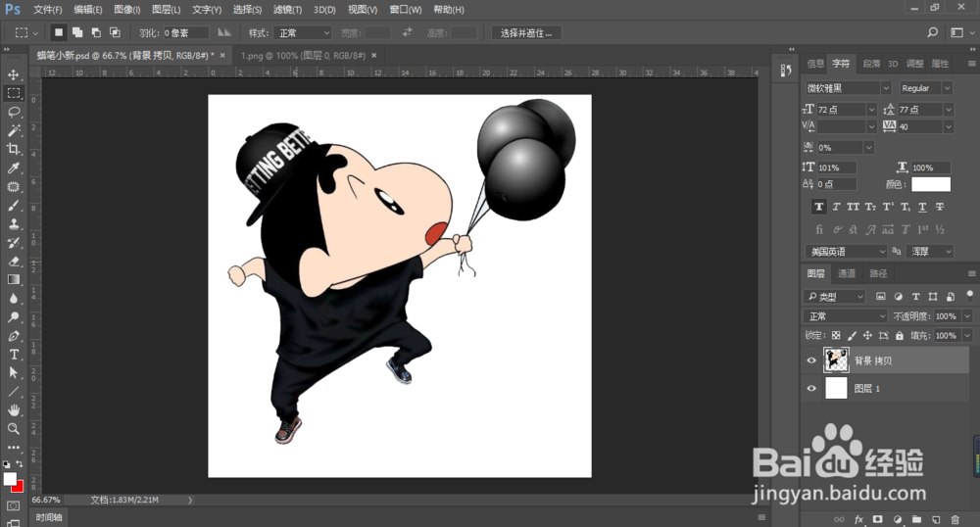Select the Zoom tool
The width and height of the screenshot is (980, 527).
click(x=13, y=429)
